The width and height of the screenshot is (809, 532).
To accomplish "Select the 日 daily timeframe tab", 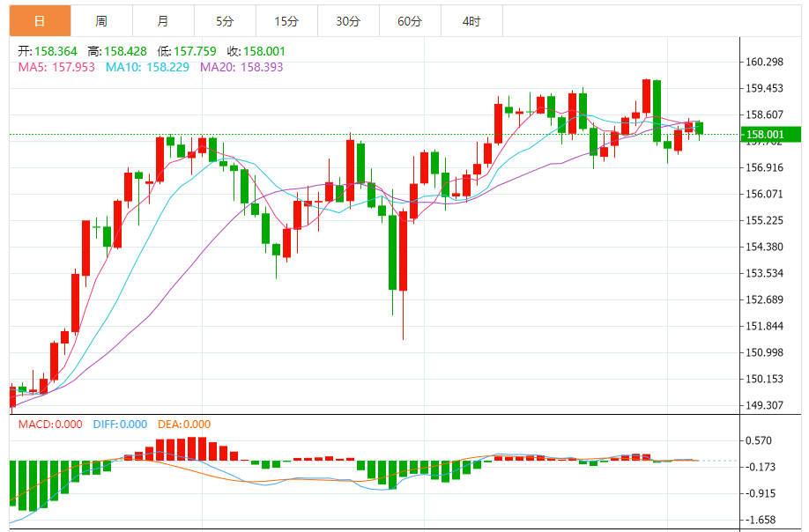I will (x=41, y=21).
